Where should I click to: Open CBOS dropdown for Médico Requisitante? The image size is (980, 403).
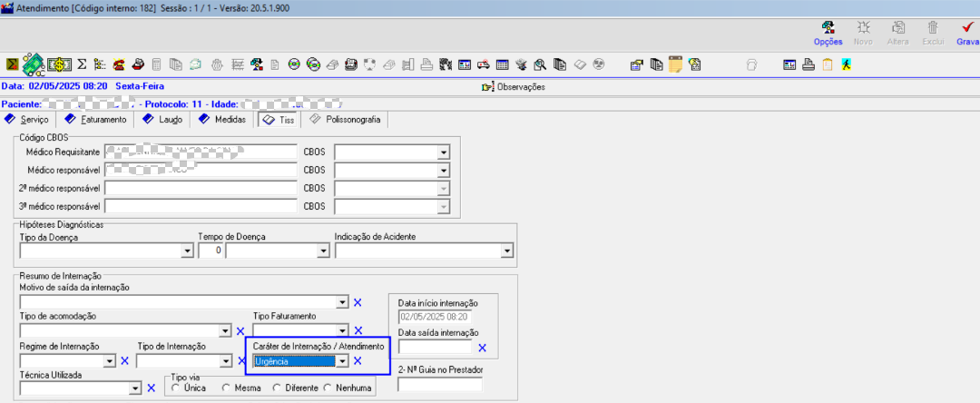[444, 152]
